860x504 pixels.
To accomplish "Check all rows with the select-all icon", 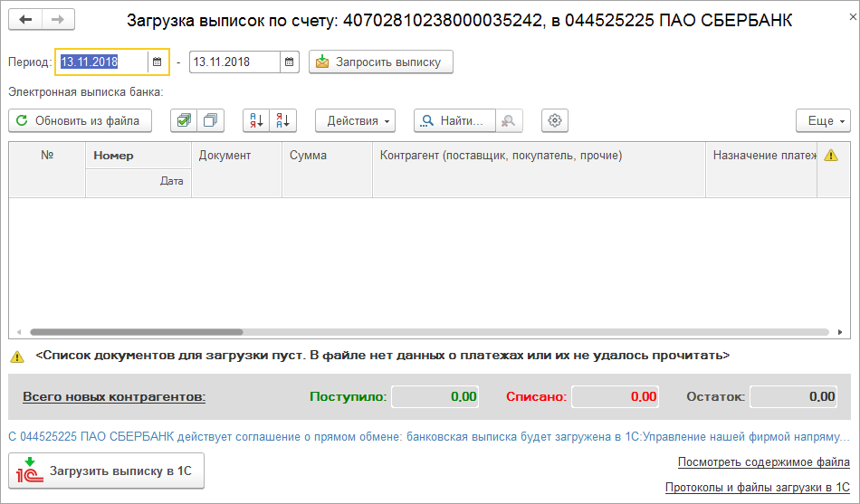I will click(185, 120).
